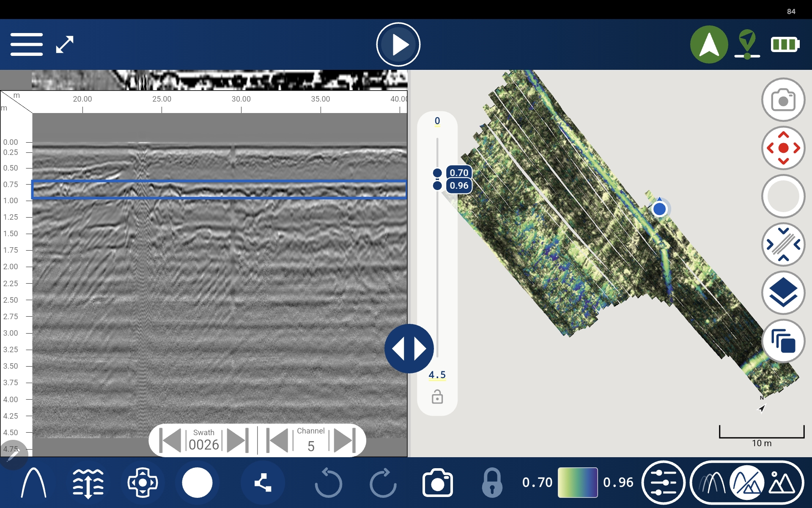This screenshot has height=508, width=812.
Task: Select the hyperbola fitting tool
Action: click(33, 483)
